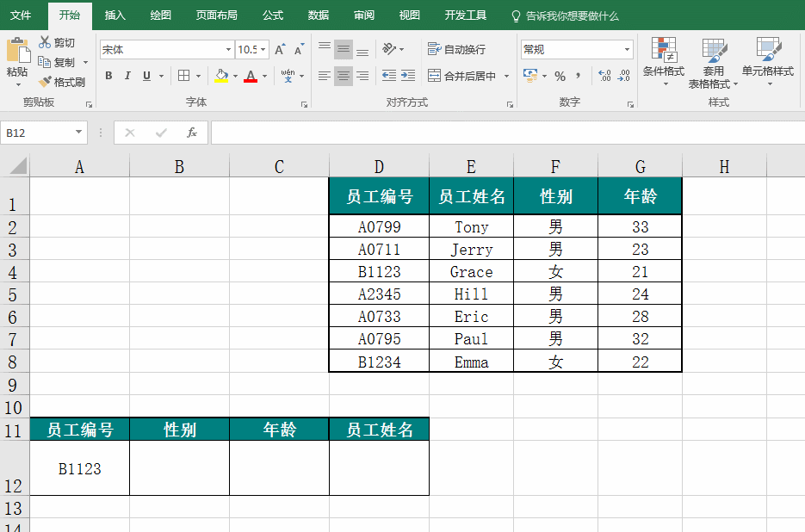Open the 审阅 review tab
The image size is (805, 532).
[x=363, y=15]
